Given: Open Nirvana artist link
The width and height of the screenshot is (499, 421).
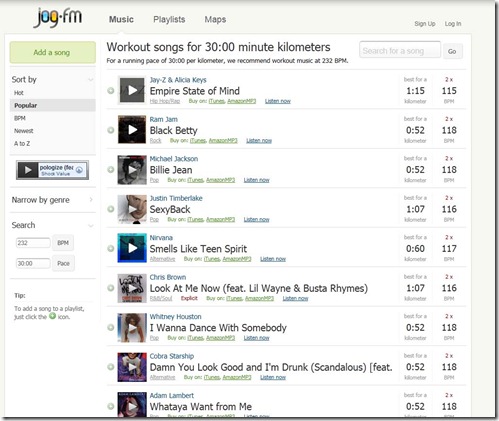Looking at the screenshot, I should pos(161,238).
